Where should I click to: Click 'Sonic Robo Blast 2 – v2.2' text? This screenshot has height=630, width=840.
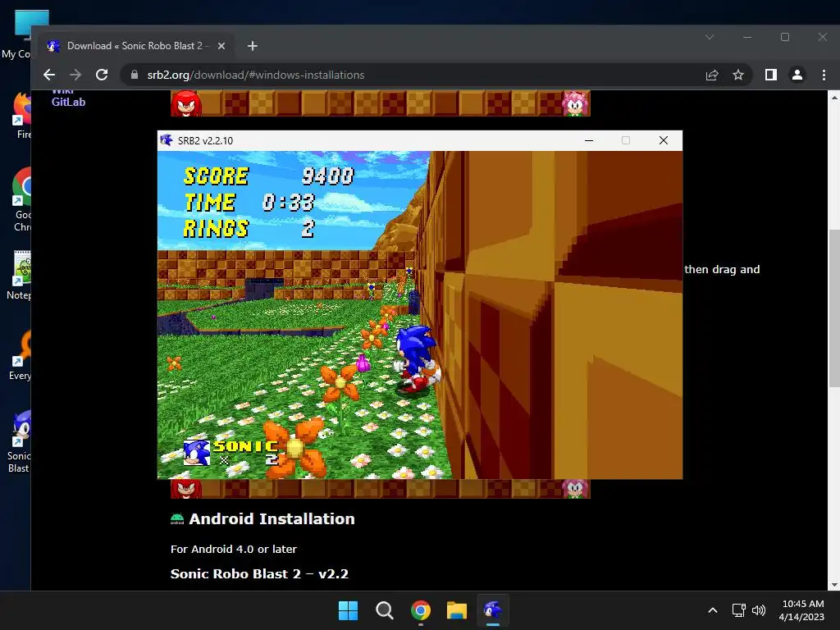(259, 573)
